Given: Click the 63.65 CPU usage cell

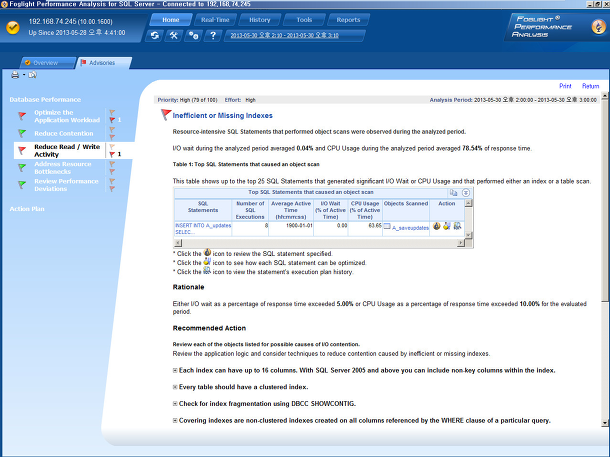Looking at the screenshot, I should pyautogui.click(x=365, y=229).
